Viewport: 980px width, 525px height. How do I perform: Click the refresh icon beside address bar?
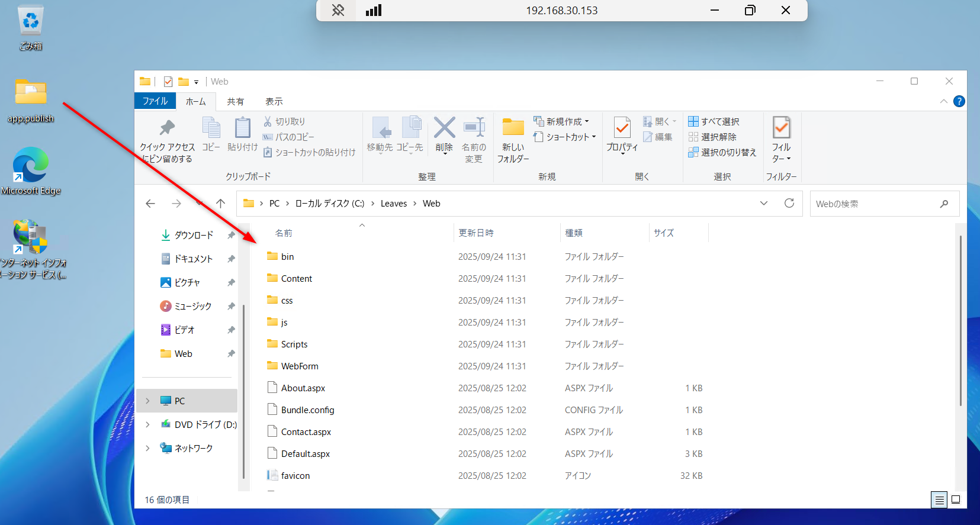tap(789, 203)
